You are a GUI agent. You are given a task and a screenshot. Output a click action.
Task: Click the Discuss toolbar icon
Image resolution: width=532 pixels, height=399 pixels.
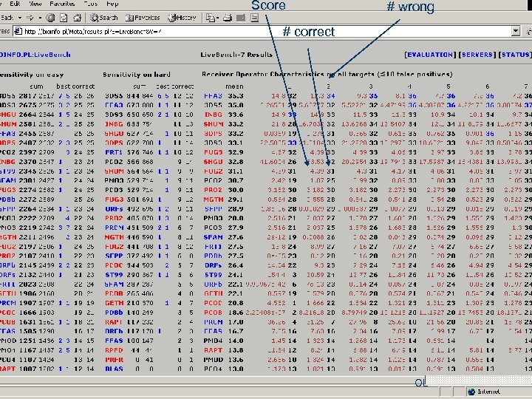[254, 18]
